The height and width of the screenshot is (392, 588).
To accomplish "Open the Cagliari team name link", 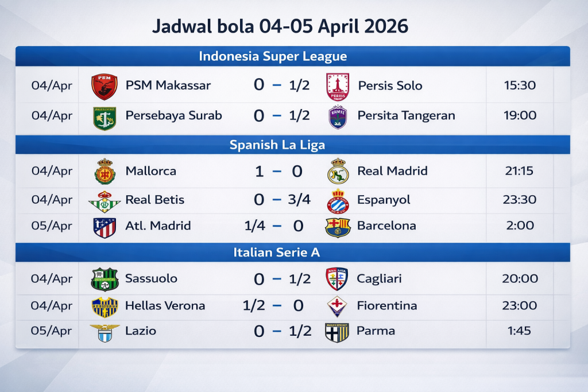I will [379, 279].
